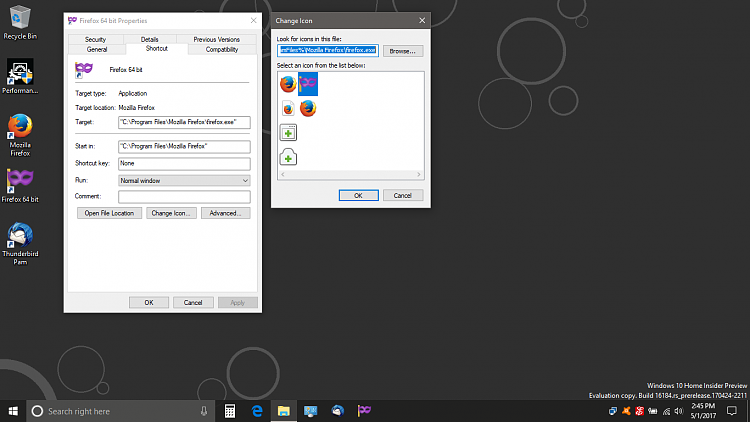750x422 pixels.
Task: Open Recycle Bin desktop icon
Action: point(20,22)
